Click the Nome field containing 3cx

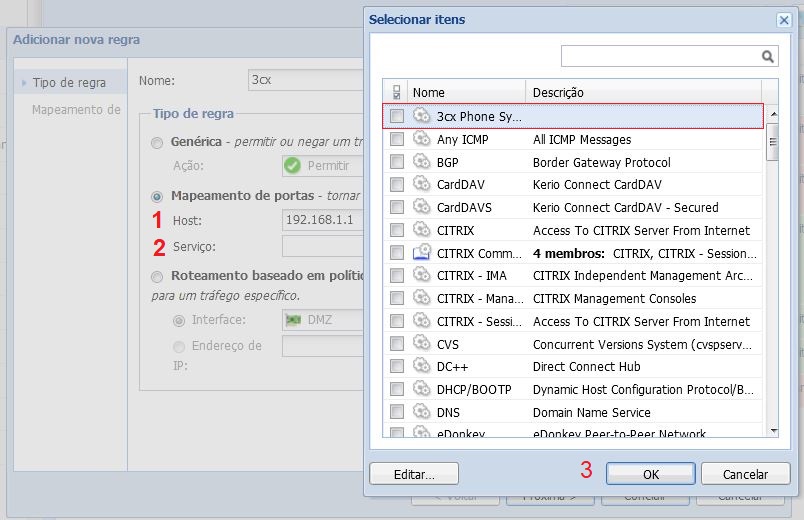tap(306, 80)
